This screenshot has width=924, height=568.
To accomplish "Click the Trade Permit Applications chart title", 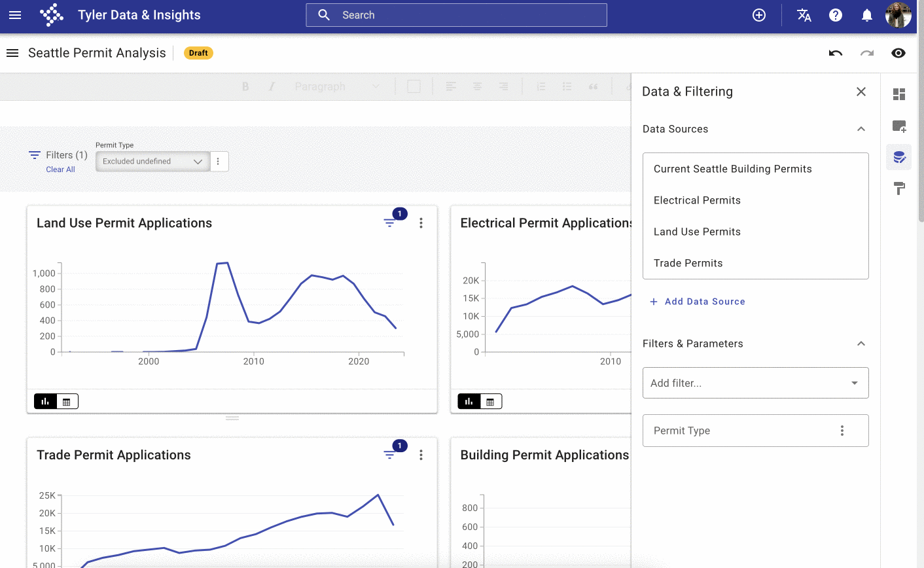I will [x=114, y=455].
